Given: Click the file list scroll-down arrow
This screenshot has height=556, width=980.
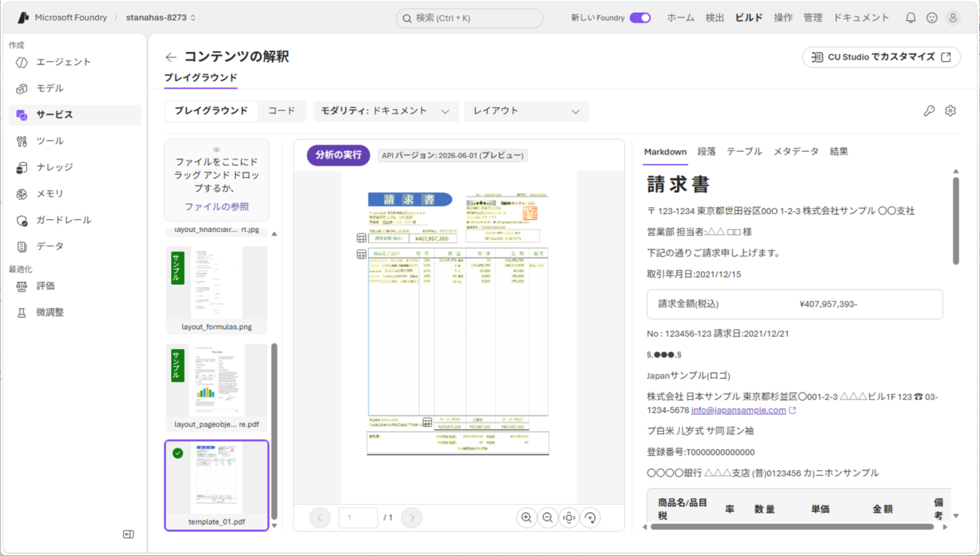Looking at the screenshot, I should (x=274, y=526).
